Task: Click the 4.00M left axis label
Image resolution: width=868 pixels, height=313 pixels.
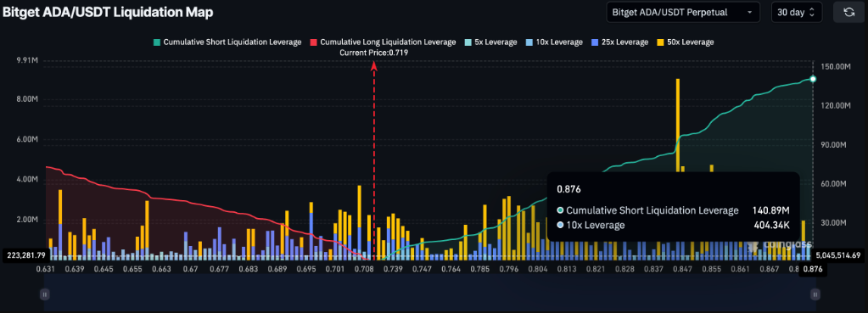Action: [27, 180]
